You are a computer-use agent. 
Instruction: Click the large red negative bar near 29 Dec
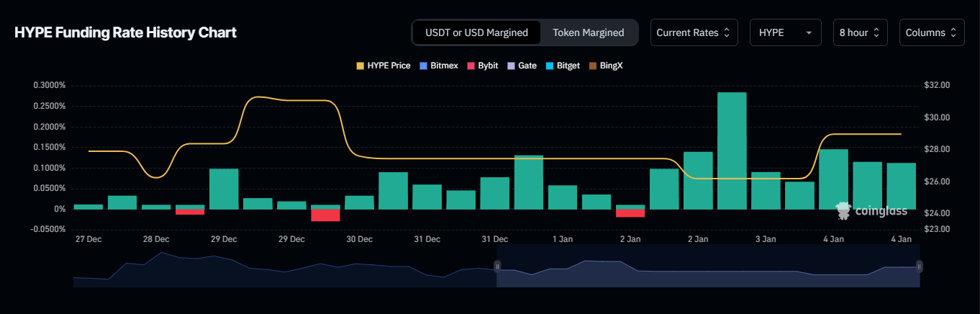(325, 215)
